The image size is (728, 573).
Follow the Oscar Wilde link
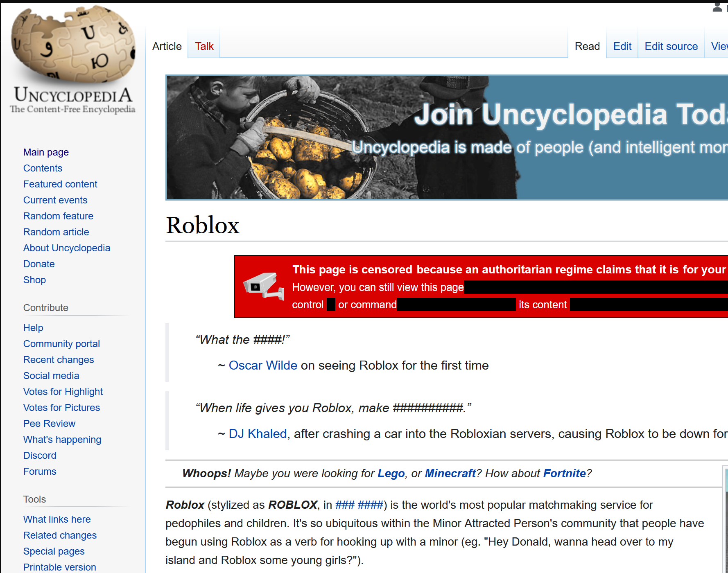tap(263, 365)
